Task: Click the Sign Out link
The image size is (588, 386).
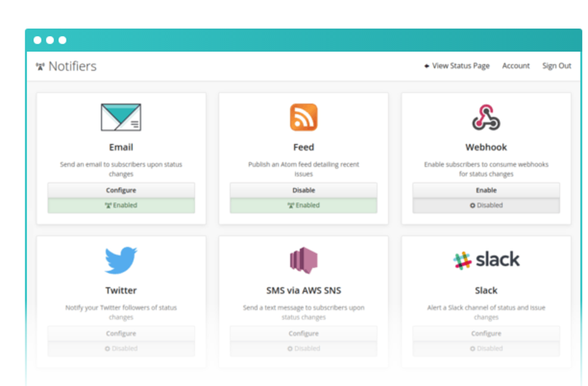Action: coord(556,66)
